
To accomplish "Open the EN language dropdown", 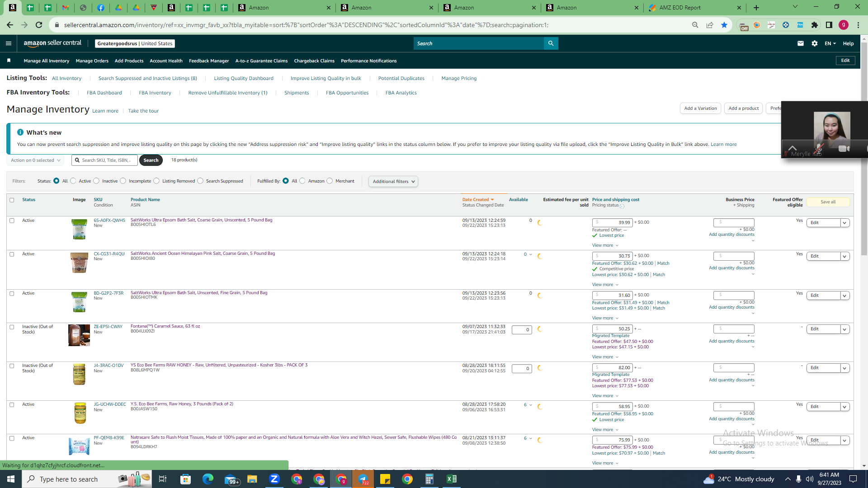I will coord(830,43).
